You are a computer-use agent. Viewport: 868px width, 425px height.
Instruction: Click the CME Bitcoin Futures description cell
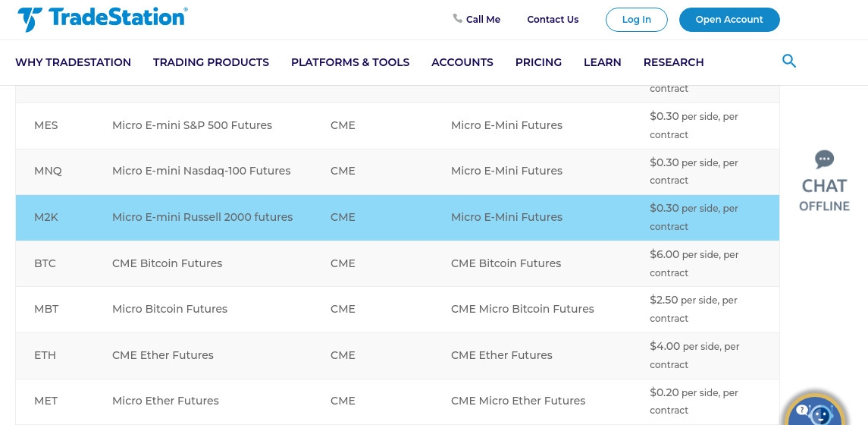point(168,263)
